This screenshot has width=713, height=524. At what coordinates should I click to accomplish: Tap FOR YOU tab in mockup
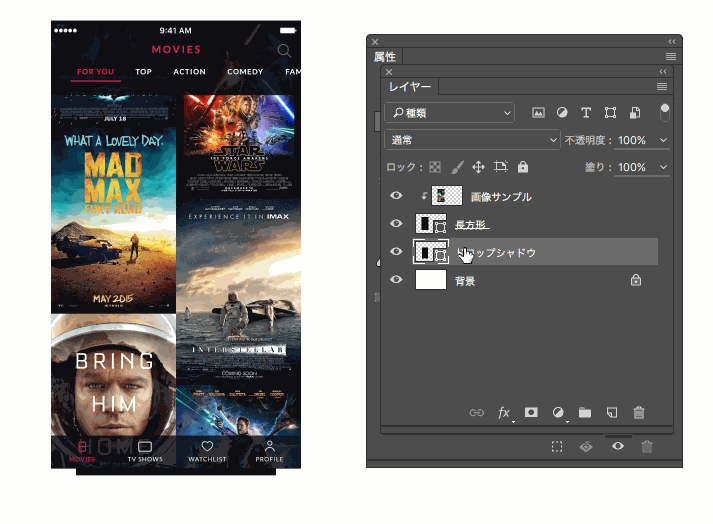[95, 72]
